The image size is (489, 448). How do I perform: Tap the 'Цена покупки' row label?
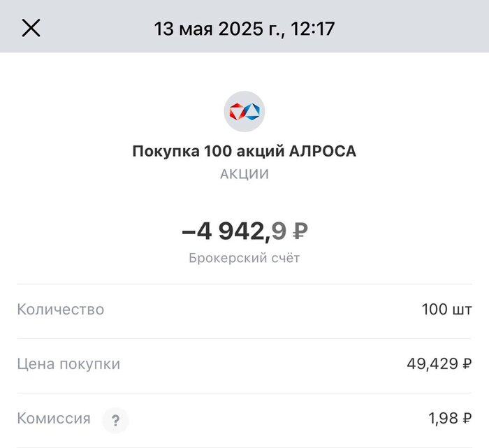click(68, 364)
